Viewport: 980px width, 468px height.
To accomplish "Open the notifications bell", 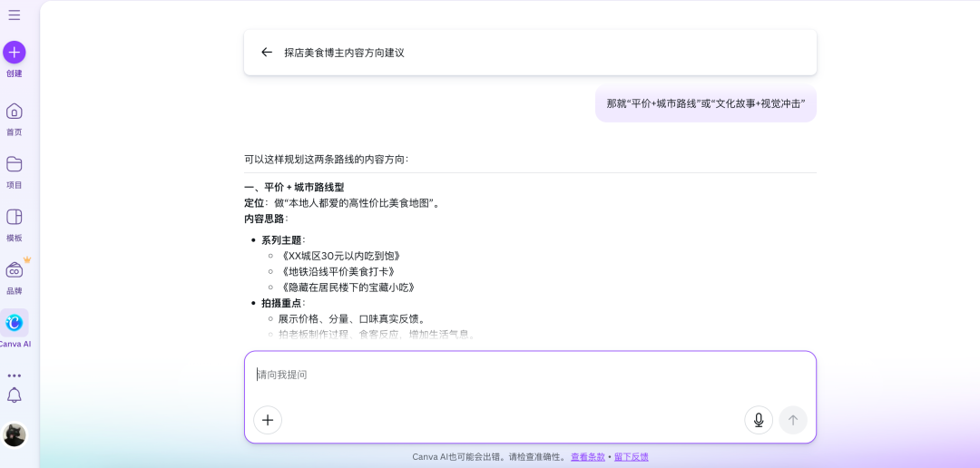I will (x=15, y=395).
